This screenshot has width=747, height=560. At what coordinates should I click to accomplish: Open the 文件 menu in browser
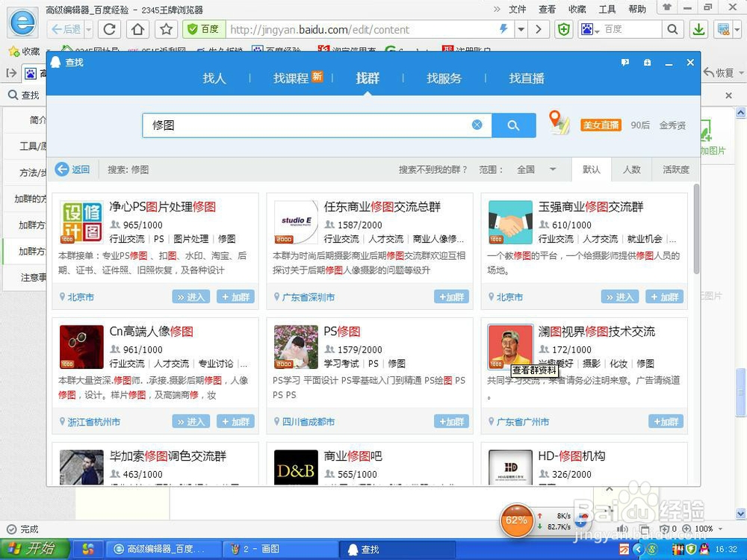coord(518,9)
